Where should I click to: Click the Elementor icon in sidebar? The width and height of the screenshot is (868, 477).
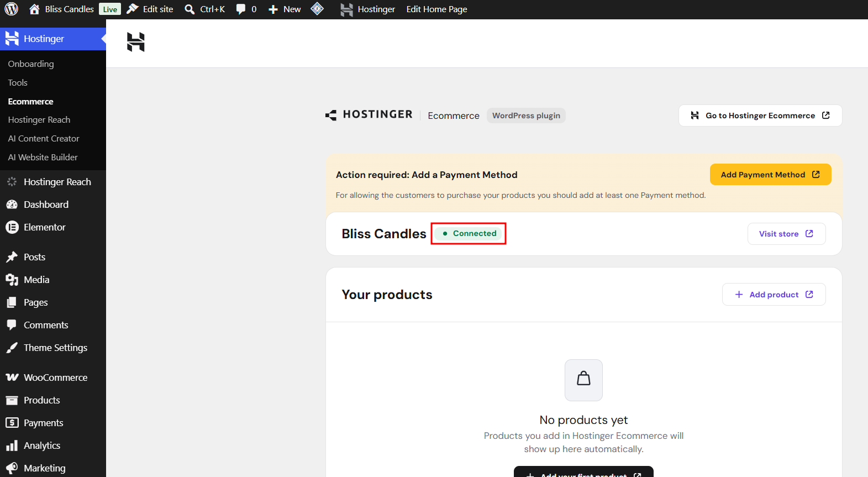12,227
